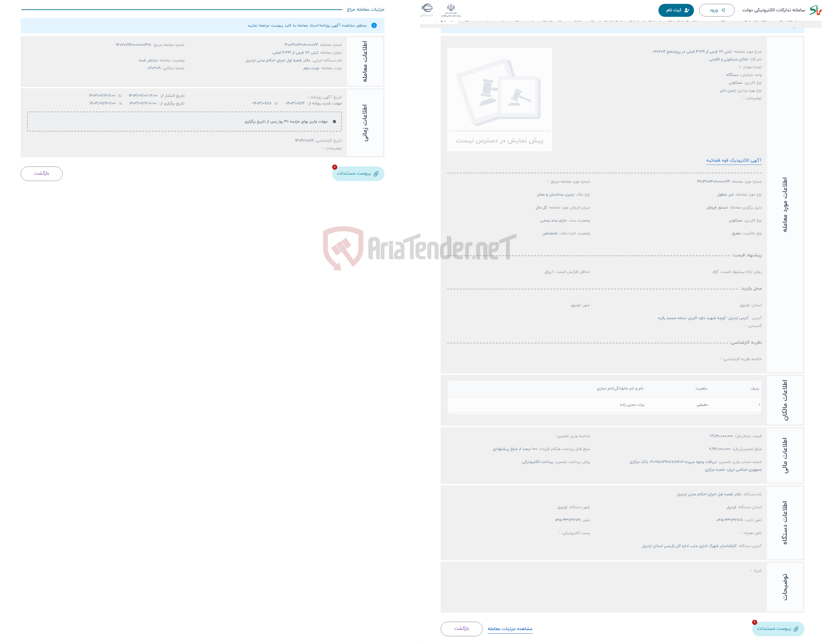Click the پیوست مستندات button left panel
The width and height of the screenshot is (840, 644).
coord(358,174)
